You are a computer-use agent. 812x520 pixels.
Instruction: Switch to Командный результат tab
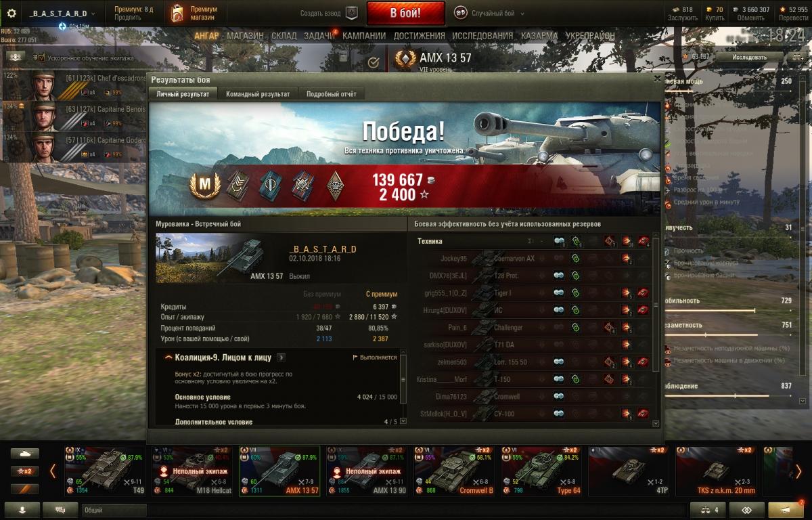click(258, 94)
